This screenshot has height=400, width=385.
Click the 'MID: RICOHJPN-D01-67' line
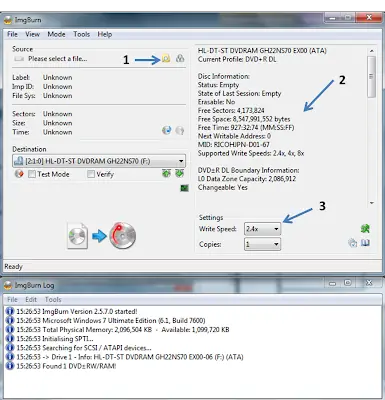pyautogui.click(x=234, y=145)
